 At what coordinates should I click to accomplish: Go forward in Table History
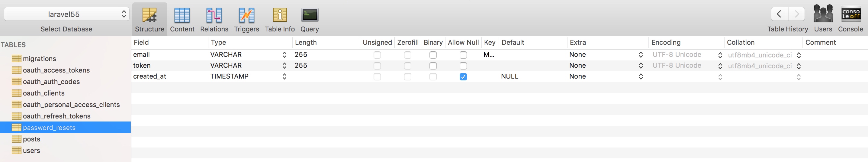pyautogui.click(x=796, y=14)
